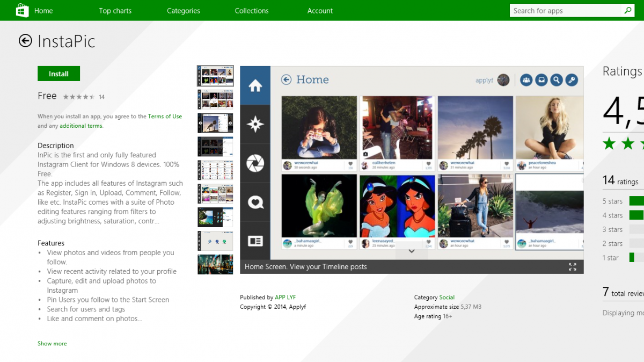Open Collections in the navigation bar
Image resolution: width=644 pixels, height=362 pixels.
pos(252,11)
